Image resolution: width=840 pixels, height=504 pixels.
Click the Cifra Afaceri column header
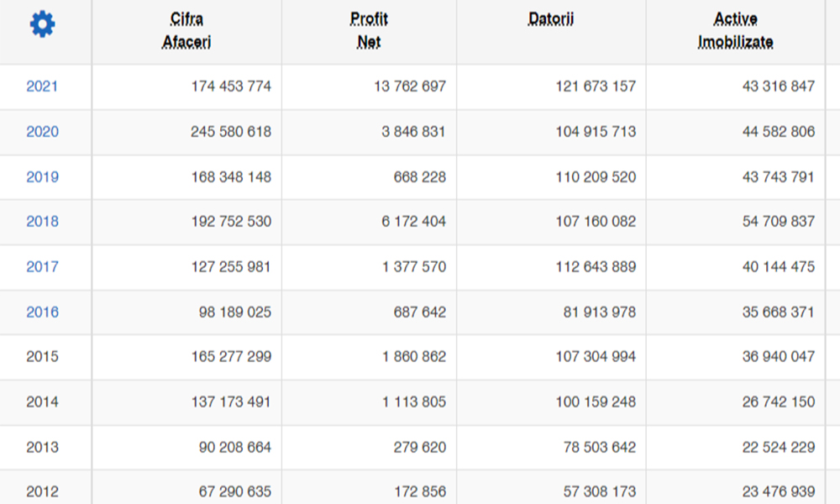coord(186,30)
